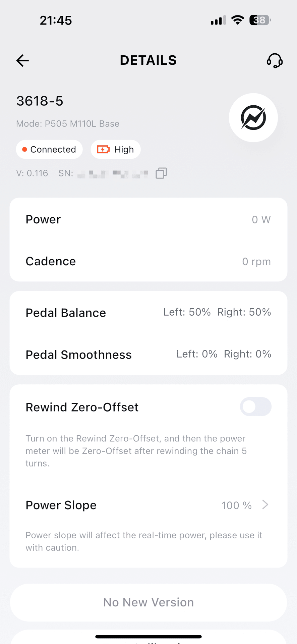Tap the orange Connected status dot
This screenshot has height=644, width=297.
click(24, 149)
